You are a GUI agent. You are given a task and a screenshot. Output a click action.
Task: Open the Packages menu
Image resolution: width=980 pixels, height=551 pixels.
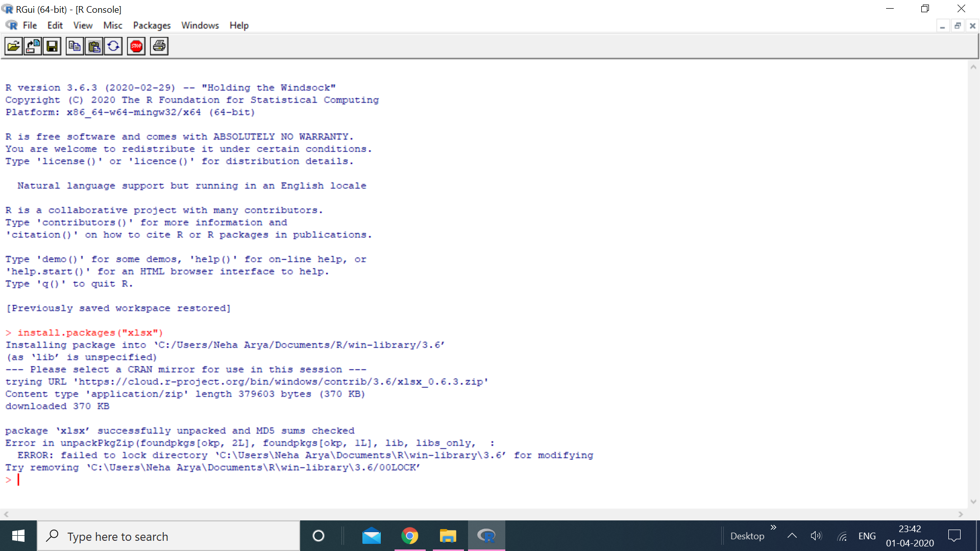click(152, 26)
